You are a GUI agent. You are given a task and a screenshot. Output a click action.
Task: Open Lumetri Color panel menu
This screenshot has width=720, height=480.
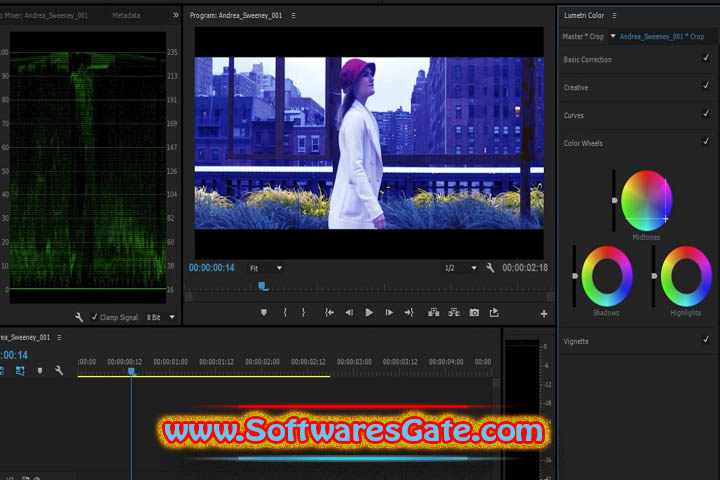(x=614, y=16)
